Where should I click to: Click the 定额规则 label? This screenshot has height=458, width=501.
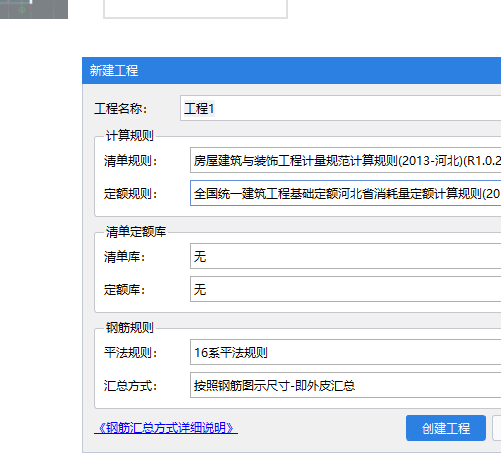[130, 194]
